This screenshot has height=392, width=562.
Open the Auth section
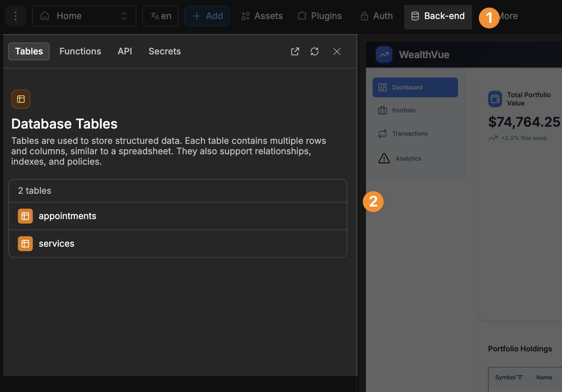pos(376,16)
